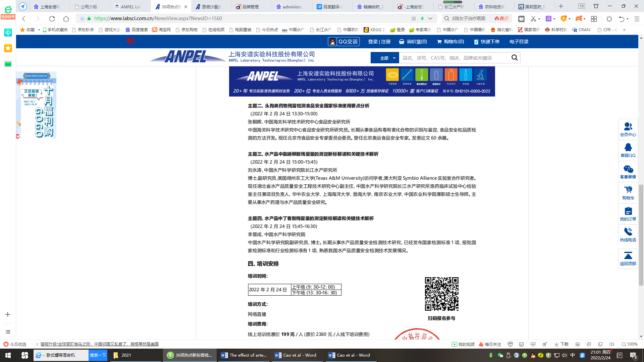Open browser main menu hamburger
The height and width of the screenshot is (362, 644).
point(637,19)
